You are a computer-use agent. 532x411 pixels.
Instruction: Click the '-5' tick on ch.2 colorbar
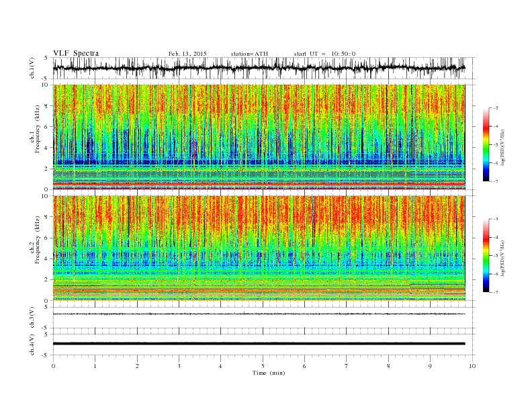[496, 256]
